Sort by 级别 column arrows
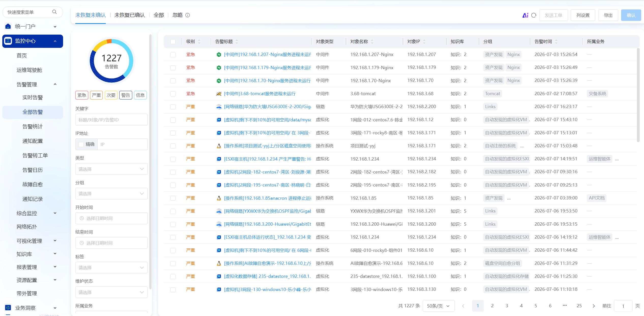 pyautogui.click(x=199, y=41)
